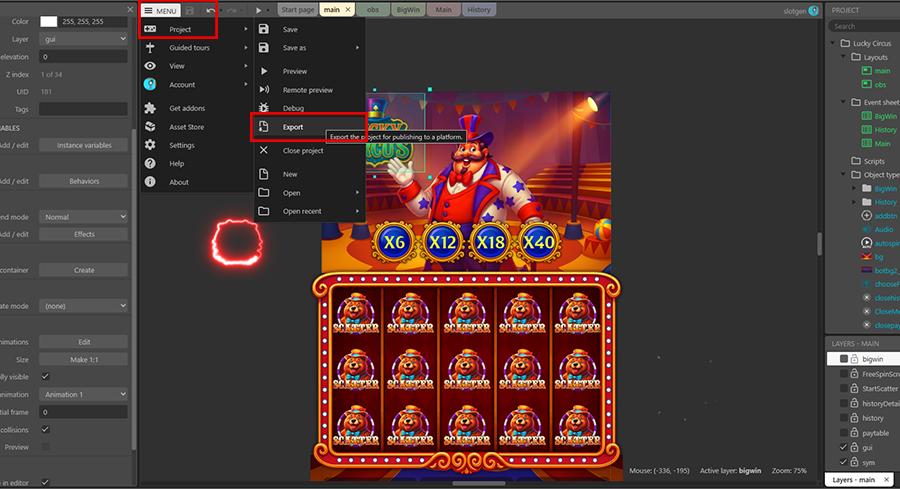Toggle visibility checkbox of gui layer

point(842,447)
